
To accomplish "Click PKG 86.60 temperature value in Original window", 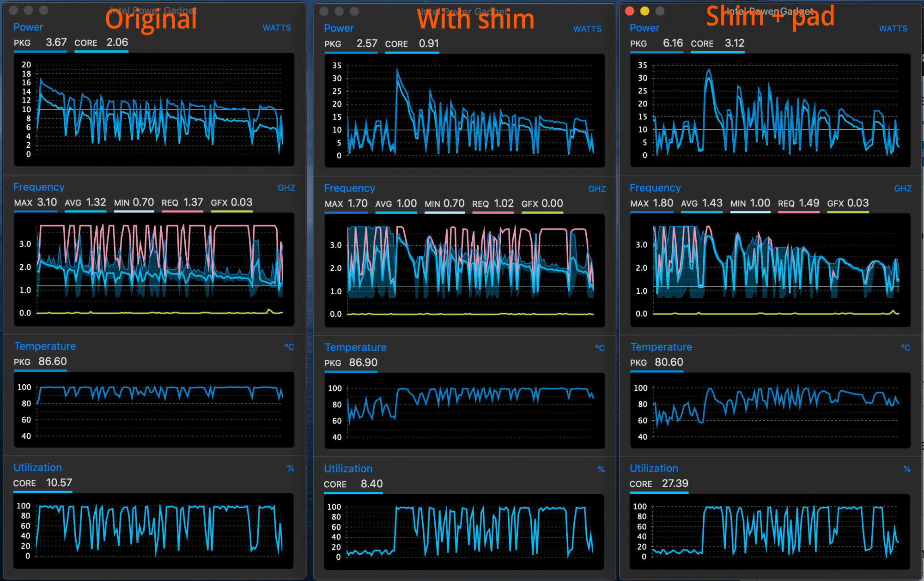I will [52, 361].
